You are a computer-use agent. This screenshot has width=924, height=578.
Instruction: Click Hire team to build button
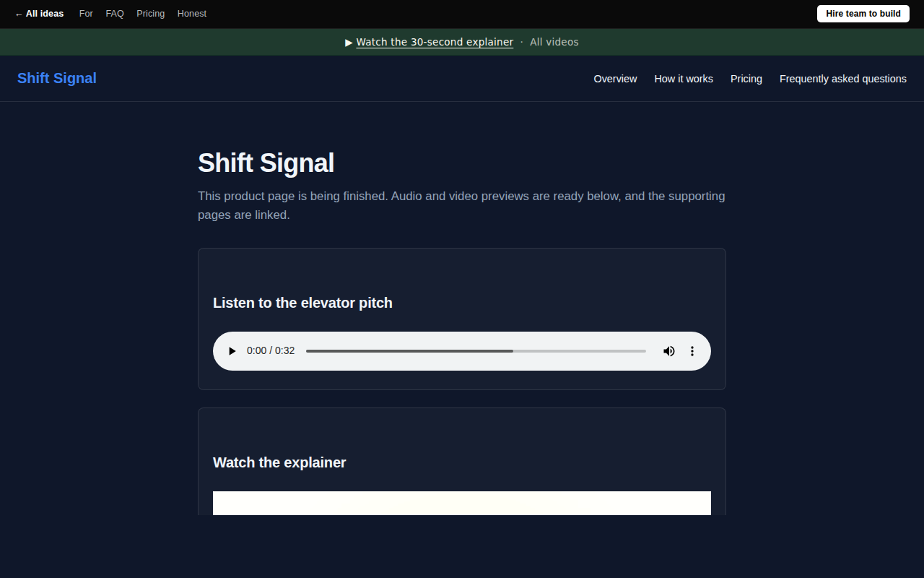[863, 14]
